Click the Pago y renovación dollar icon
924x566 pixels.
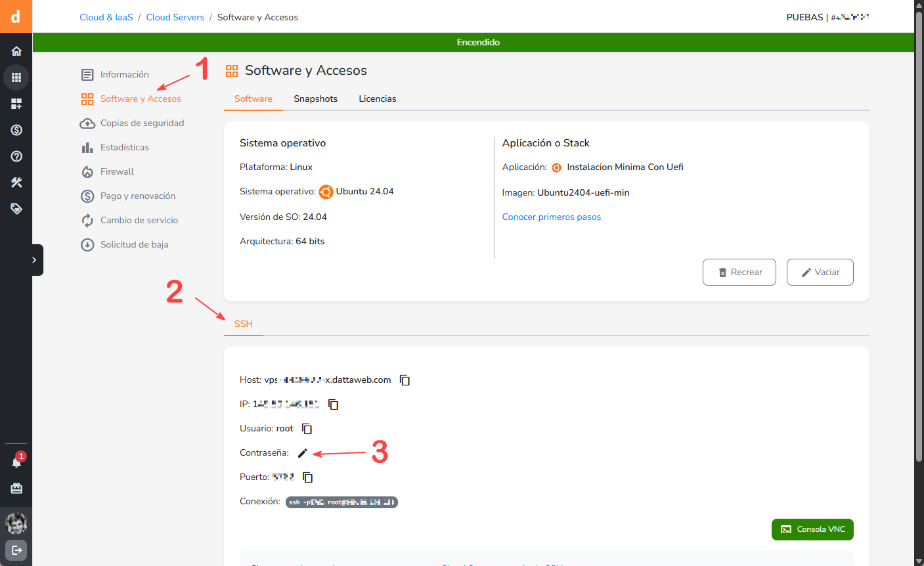87,196
